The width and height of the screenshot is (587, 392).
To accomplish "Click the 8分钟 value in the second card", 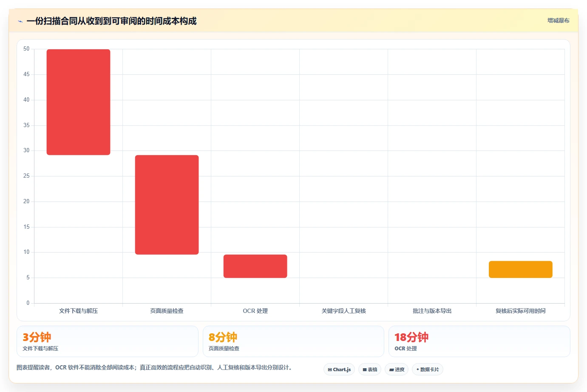I will (223, 337).
